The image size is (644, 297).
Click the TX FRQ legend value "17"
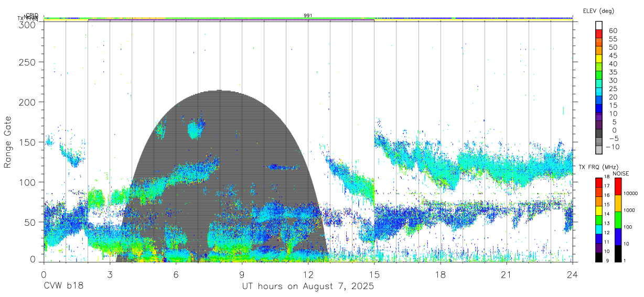click(x=606, y=186)
